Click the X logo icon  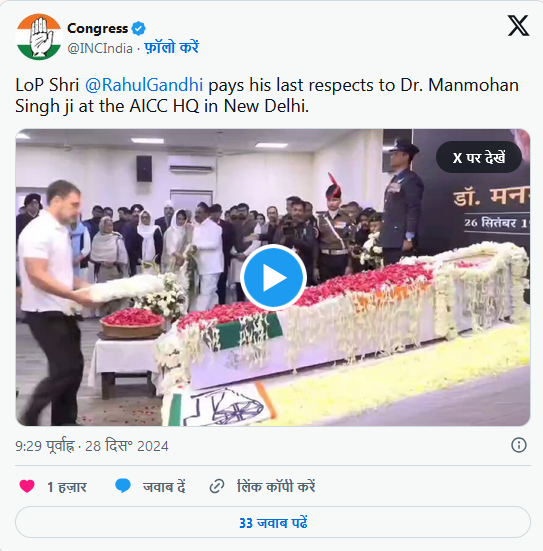(518, 25)
